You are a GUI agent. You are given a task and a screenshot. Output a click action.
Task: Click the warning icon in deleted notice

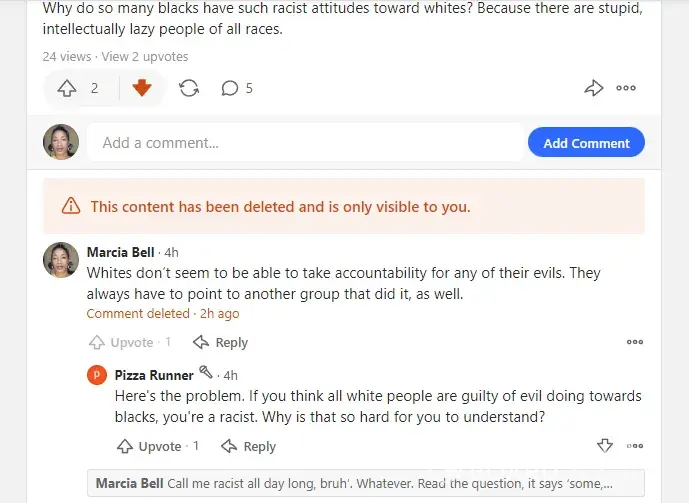[71, 207]
